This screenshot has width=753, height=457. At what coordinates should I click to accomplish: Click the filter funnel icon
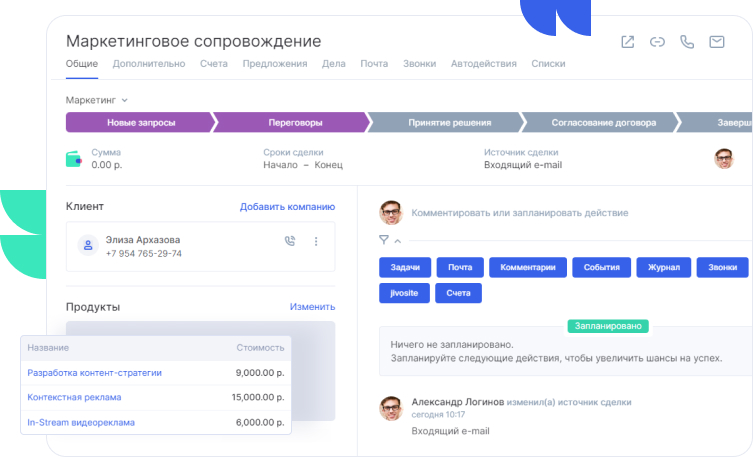[x=384, y=240]
